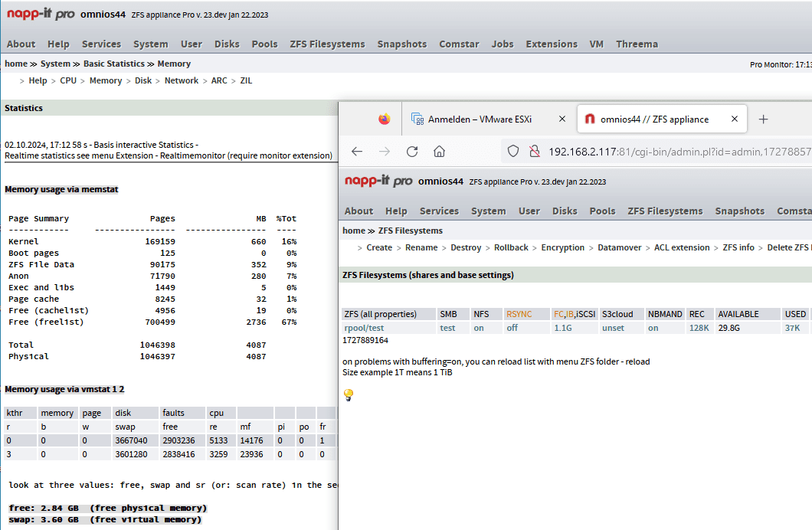
Task: Click Rename in ZFS Filesystems submenu
Action: tap(421, 247)
